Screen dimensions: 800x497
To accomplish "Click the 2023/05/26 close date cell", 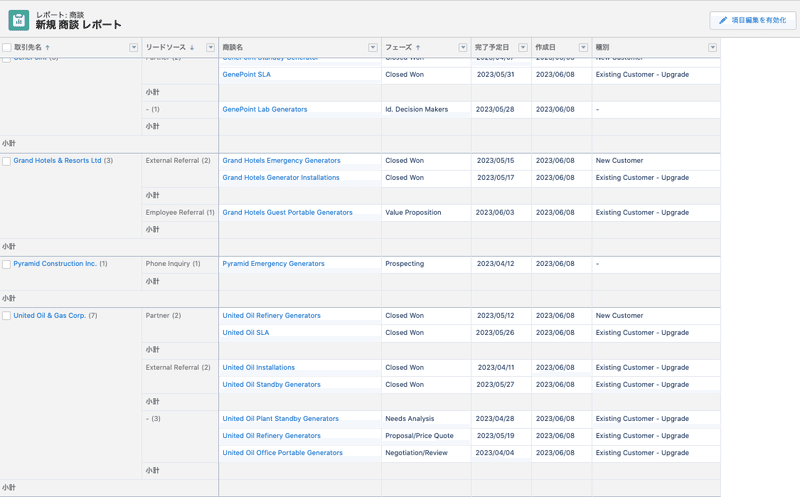I will pos(501,333).
